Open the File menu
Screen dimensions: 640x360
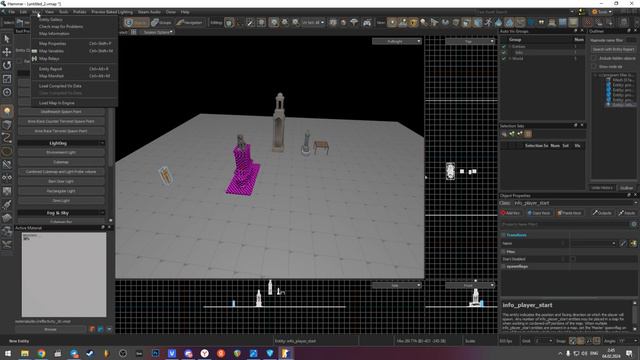click(x=12, y=12)
